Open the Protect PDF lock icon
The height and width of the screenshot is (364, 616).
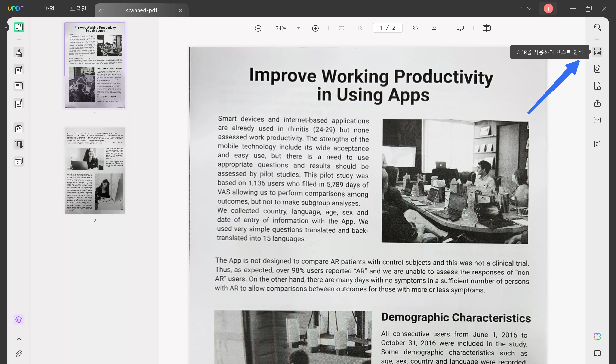click(x=597, y=86)
